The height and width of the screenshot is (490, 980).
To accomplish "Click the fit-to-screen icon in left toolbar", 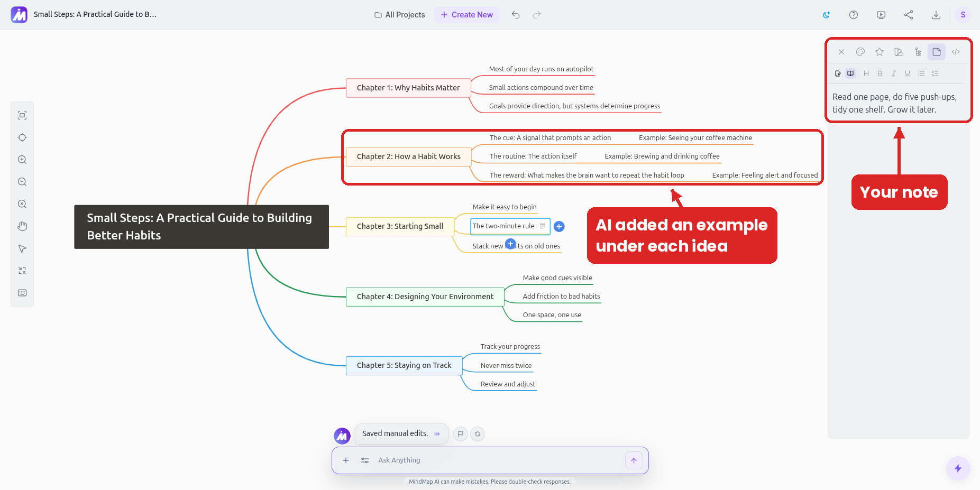I will pos(22,115).
